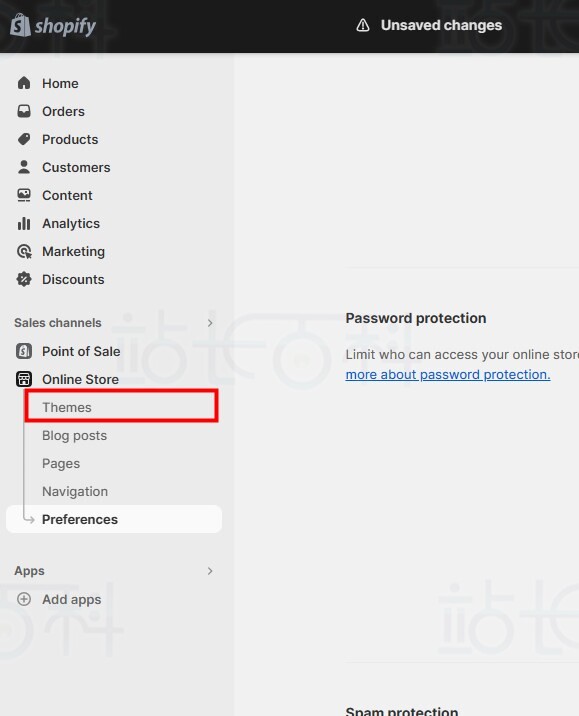Expand the Sales channels chevron

pos(210,323)
